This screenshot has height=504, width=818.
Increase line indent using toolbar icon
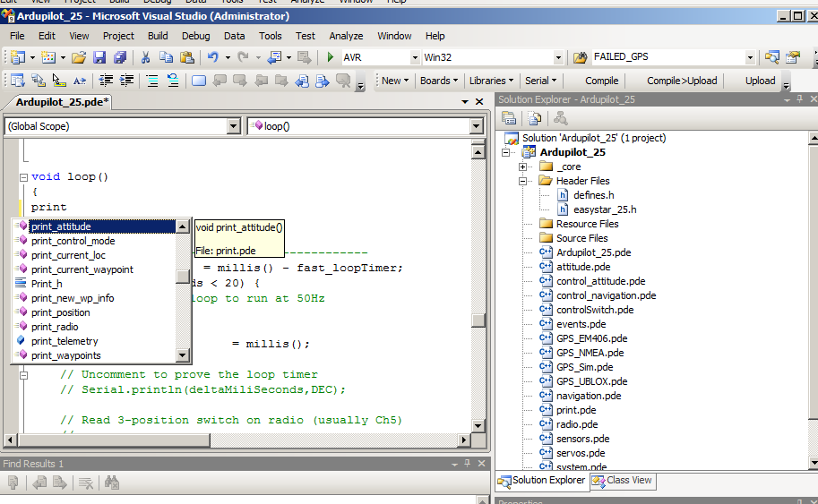126,81
